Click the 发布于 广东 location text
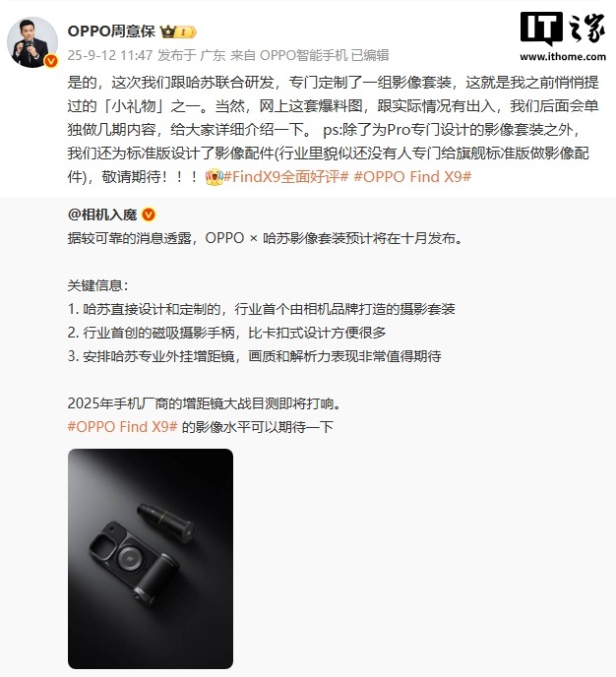Screen dimensions: 616x677 (x=191, y=55)
